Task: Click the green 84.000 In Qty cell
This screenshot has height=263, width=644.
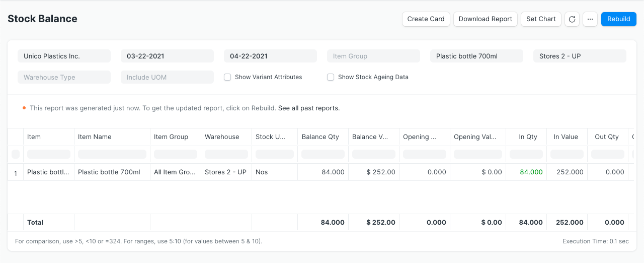Action: (x=531, y=172)
